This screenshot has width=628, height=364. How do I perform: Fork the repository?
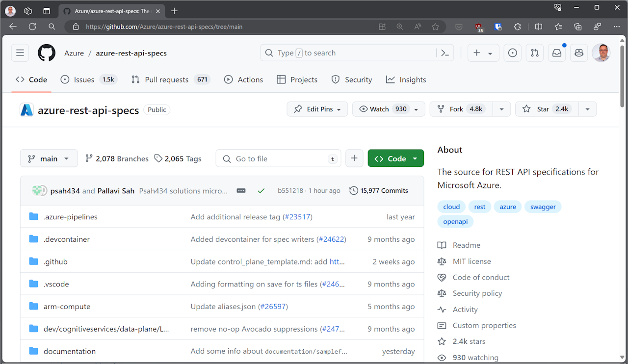[462, 109]
